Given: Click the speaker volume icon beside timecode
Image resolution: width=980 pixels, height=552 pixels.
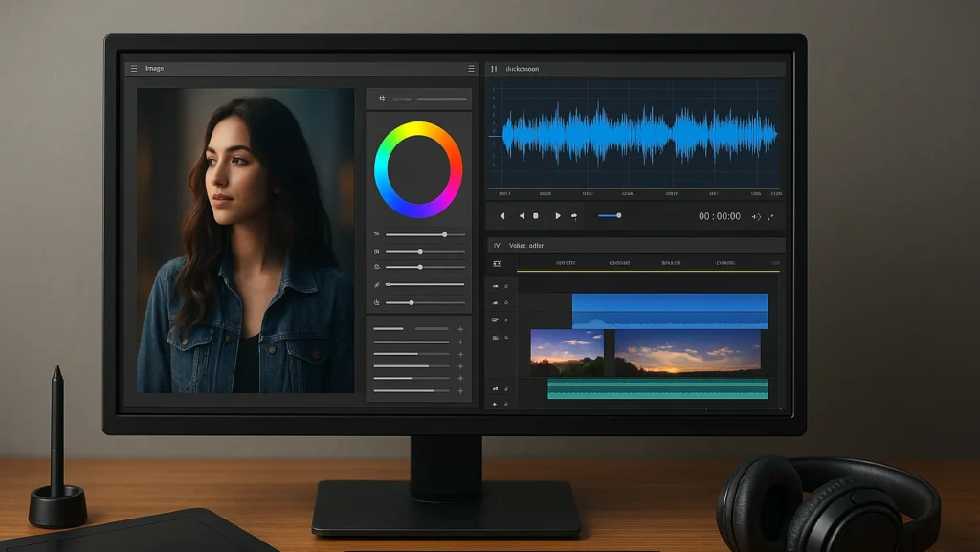Looking at the screenshot, I should (756, 216).
